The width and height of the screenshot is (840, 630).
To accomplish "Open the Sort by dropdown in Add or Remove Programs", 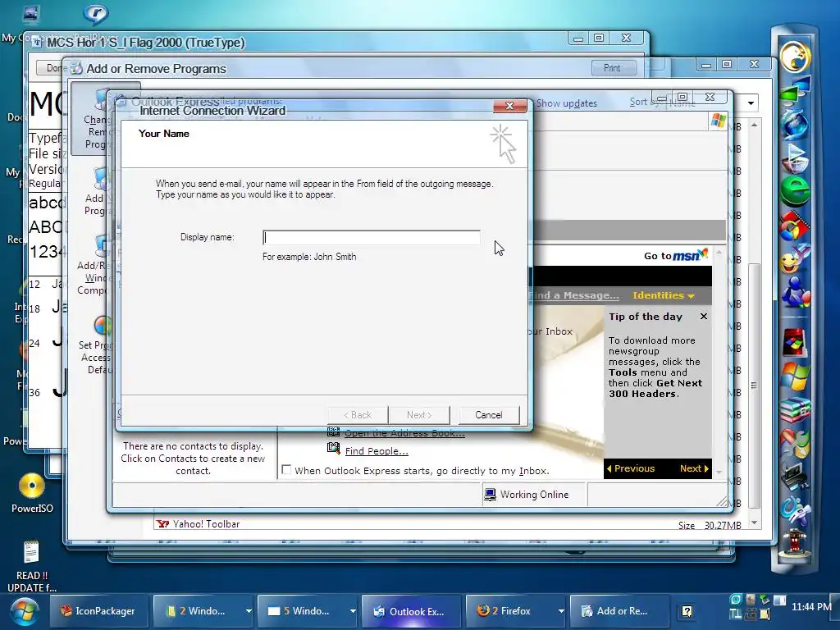I will 751,103.
